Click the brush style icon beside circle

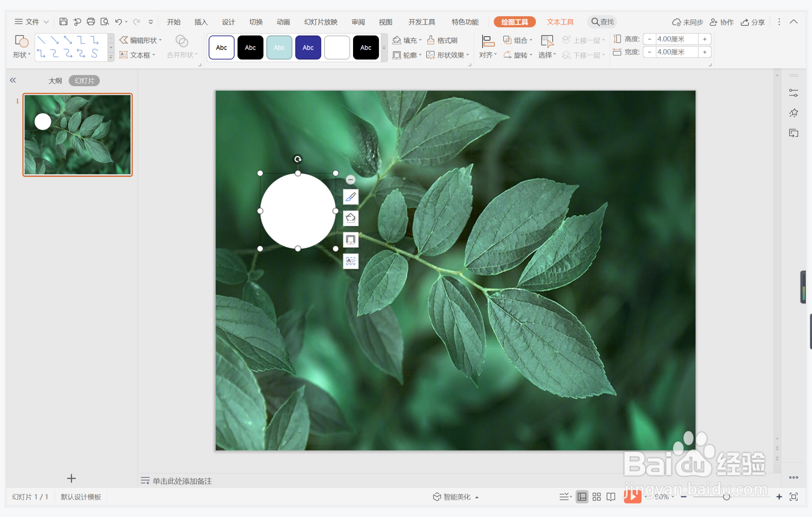point(351,197)
